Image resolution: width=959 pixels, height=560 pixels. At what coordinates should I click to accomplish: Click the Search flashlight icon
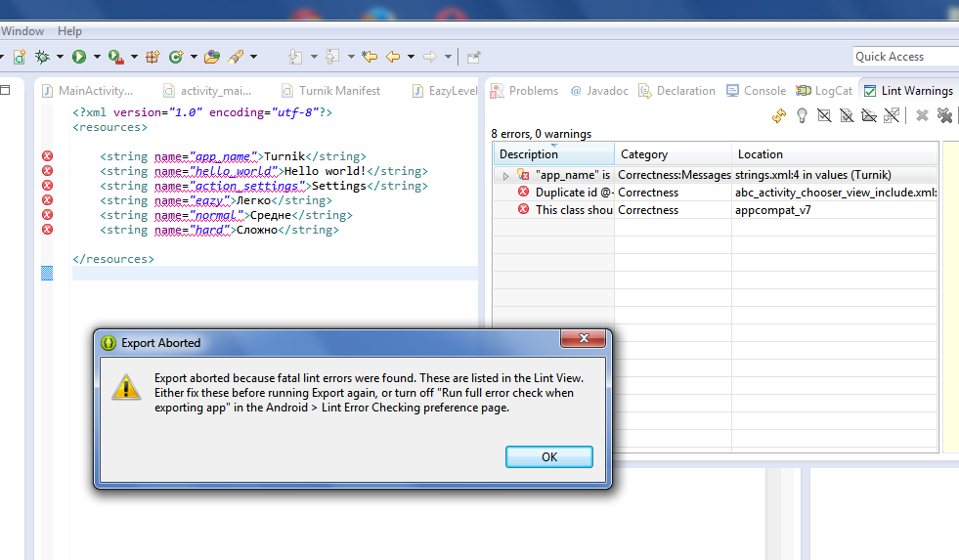coord(236,57)
